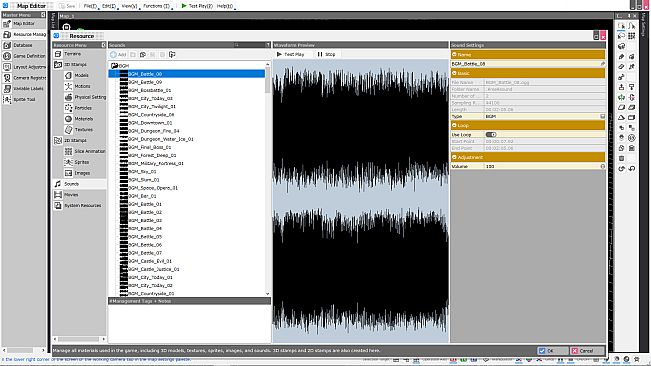Collapse the Basic section header

454,73
